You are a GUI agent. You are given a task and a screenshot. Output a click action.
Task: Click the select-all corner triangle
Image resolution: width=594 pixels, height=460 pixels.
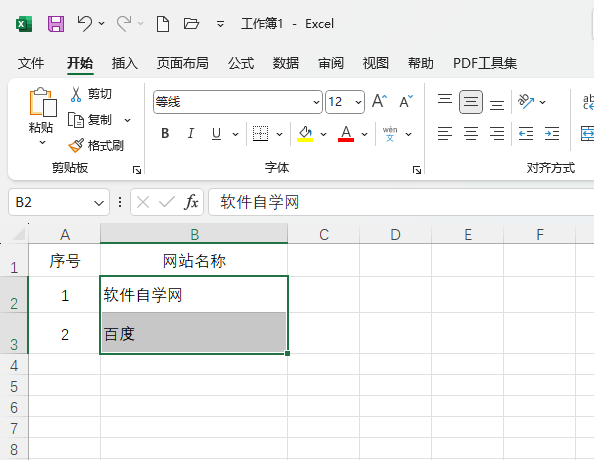click(19, 235)
